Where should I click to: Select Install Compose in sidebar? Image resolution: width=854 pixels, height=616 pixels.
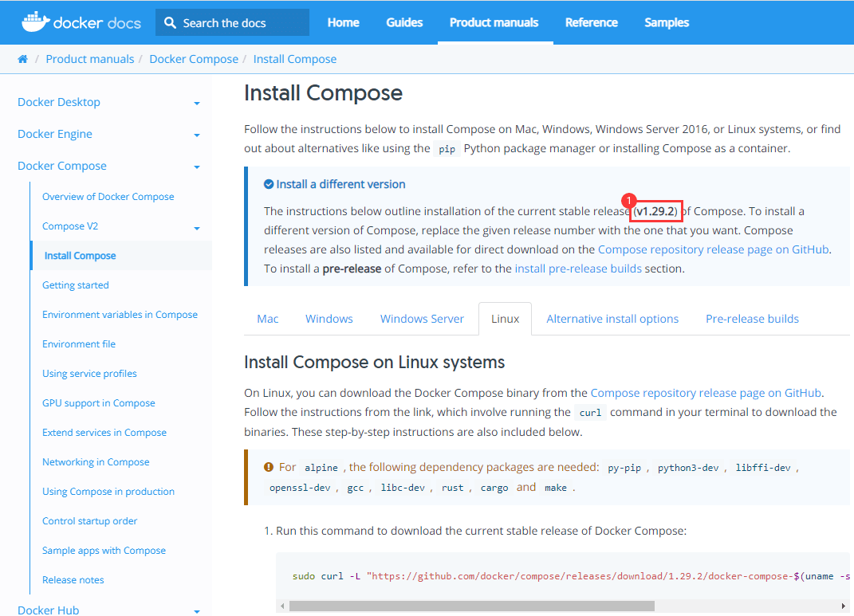click(80, 255)
